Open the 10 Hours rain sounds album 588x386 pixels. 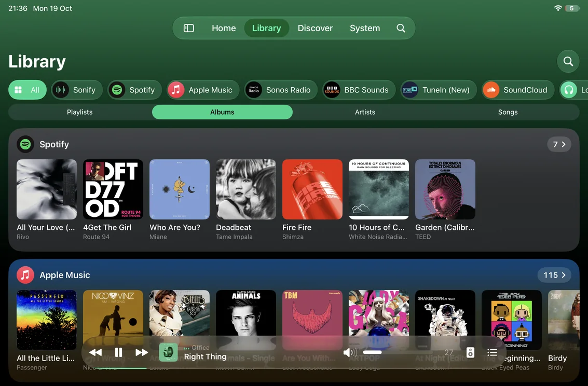click(x=379, y=189)
